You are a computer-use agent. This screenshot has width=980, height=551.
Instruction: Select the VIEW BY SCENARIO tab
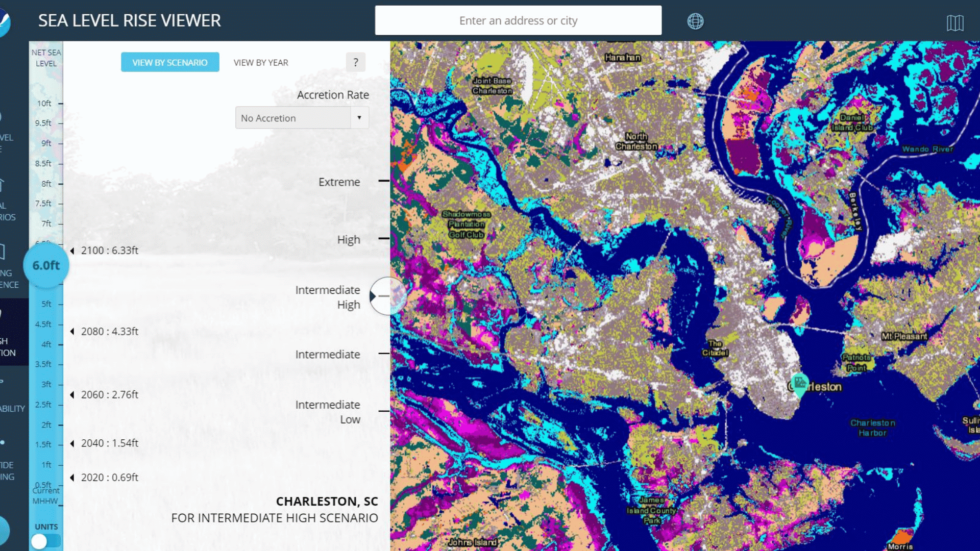pyautogui.click(x=170, y=62)
